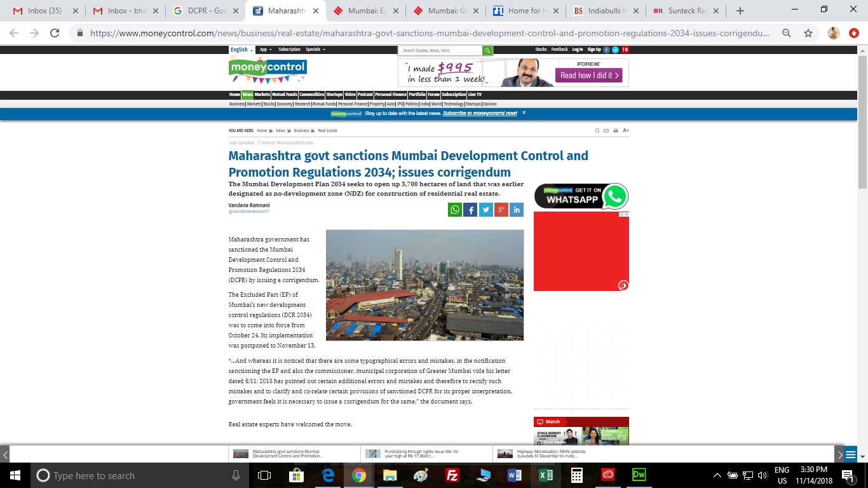Open Excel from the taskbar

[546, 475]
